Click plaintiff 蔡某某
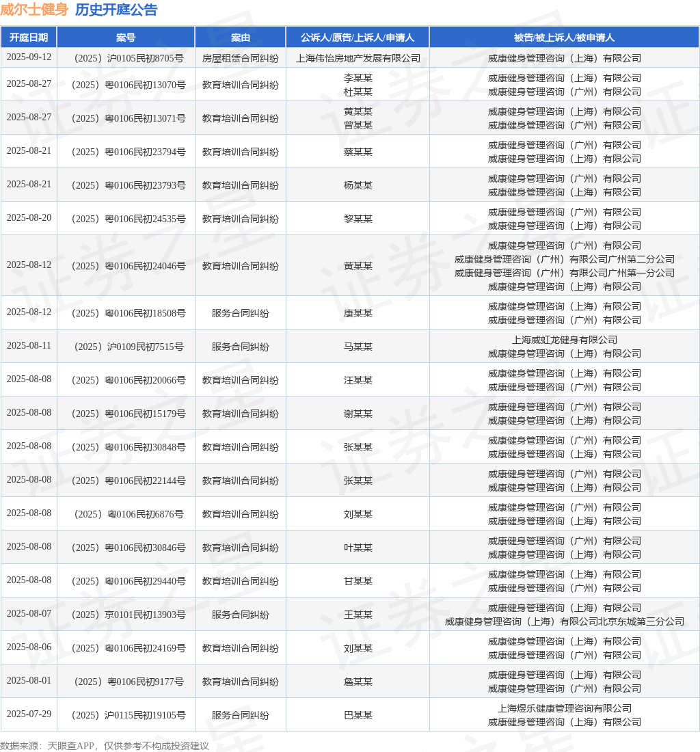This screenshot has height=752, width=700. [358, 152]
